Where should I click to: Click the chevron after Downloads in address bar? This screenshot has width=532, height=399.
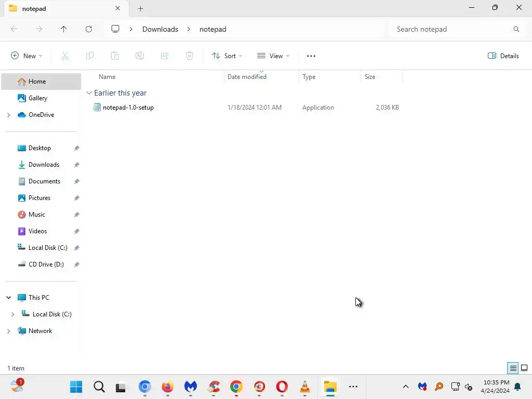click(189, 29)
